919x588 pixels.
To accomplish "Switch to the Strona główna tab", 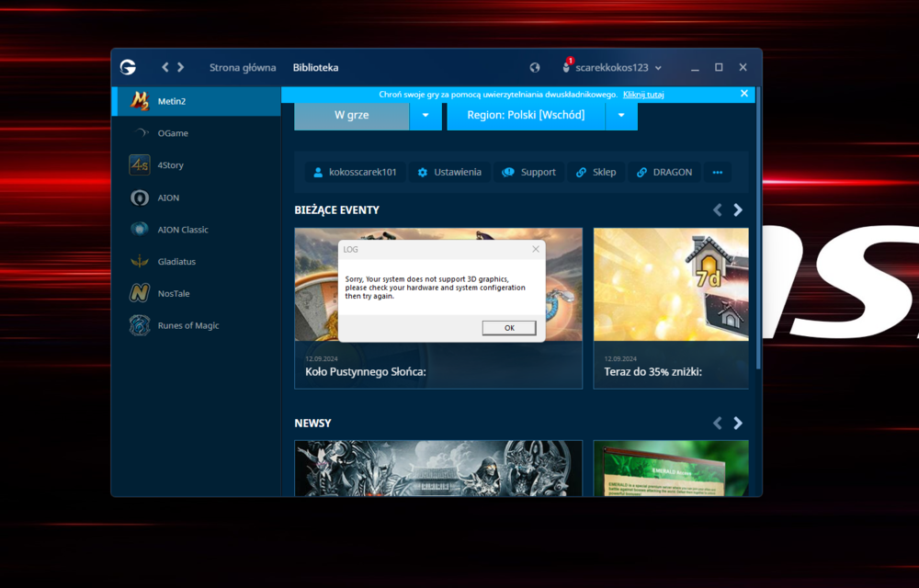I will click(x=243, y=67).
